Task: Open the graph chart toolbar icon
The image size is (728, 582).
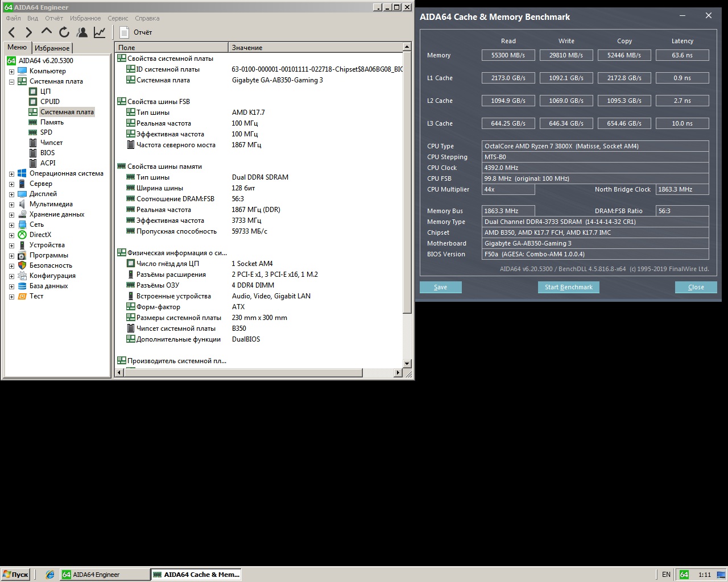Action: click(100, 32)
